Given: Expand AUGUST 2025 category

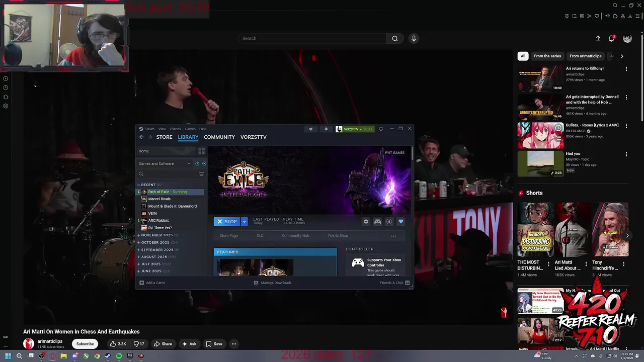Looking at the screenshot, I should tap(138, 256).
